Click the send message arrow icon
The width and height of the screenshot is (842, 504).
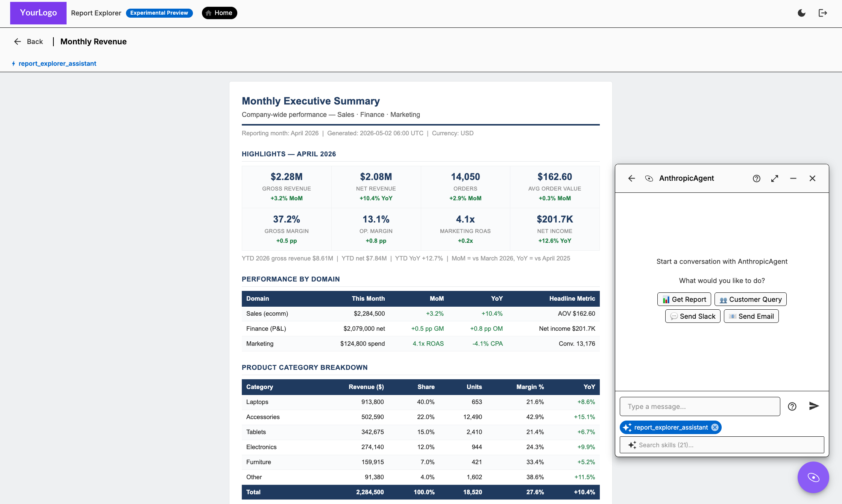point(814,406)
